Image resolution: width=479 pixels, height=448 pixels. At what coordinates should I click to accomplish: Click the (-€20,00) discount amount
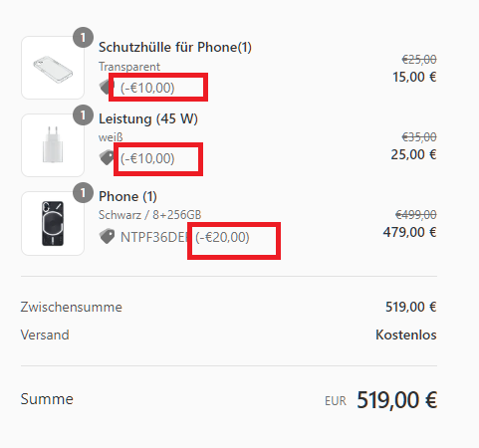point(222,237)
